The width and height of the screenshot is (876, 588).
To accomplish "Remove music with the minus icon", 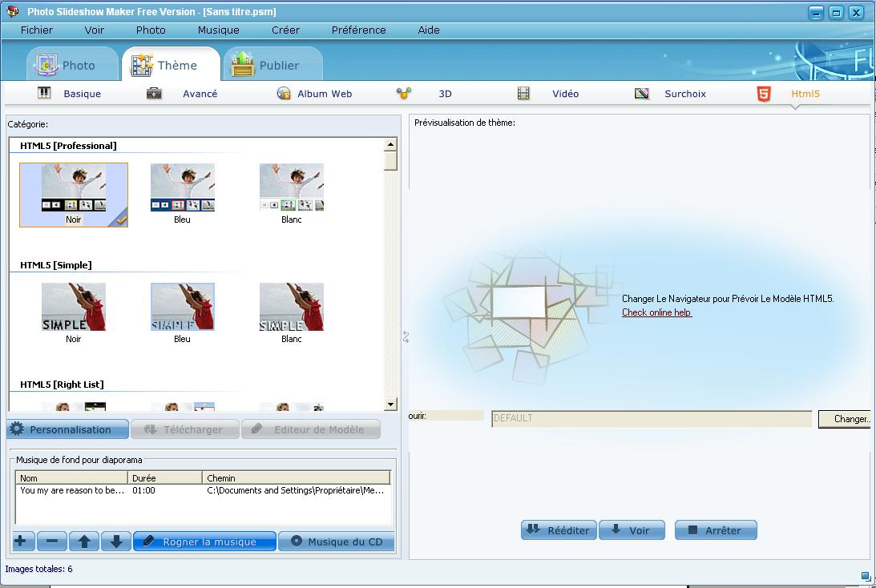I will click(x=52, y=542).
